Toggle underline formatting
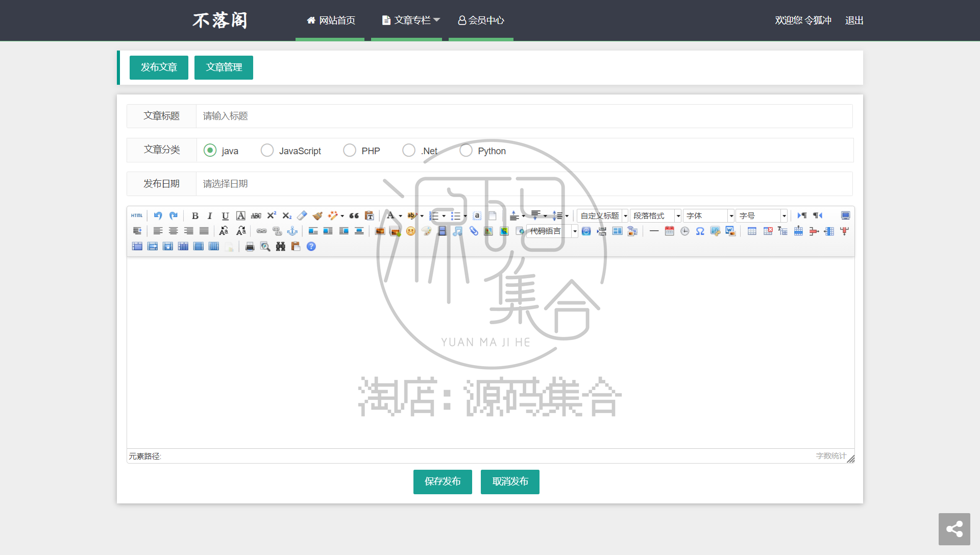This screenshot has width=980, height=555. click(x=225, y=216)
